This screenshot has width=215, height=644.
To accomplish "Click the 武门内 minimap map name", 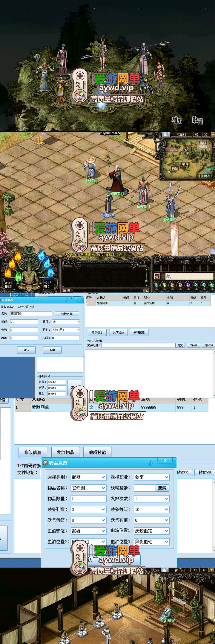I will (x=180, y=570).
